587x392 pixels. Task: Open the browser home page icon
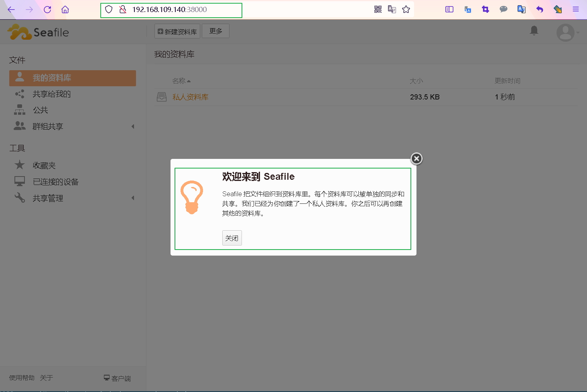[65, 10]
